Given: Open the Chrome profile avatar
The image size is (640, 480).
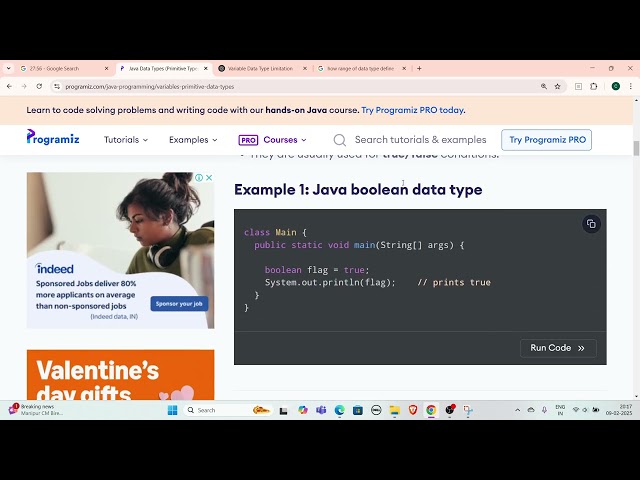Looking at the screenshot, I should point(616,87).
